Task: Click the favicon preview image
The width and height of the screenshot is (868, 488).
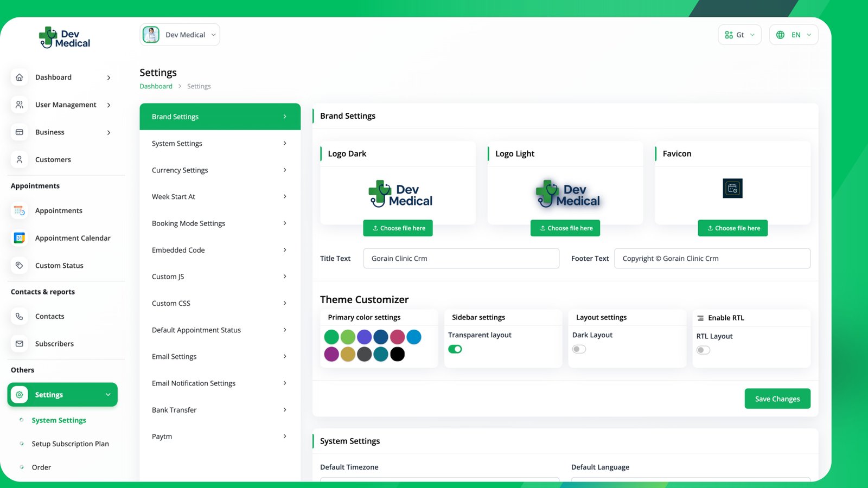Action: tap(732, 189)
